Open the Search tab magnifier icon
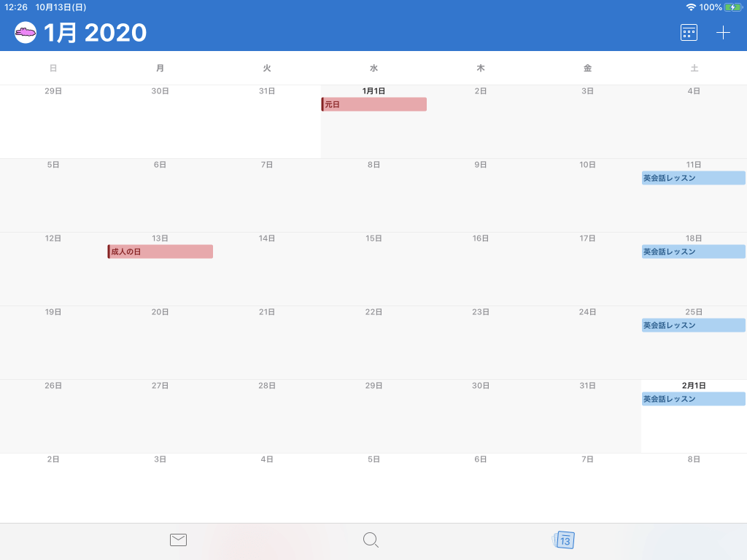Screen dimensions: 747x560 (371, 540)
